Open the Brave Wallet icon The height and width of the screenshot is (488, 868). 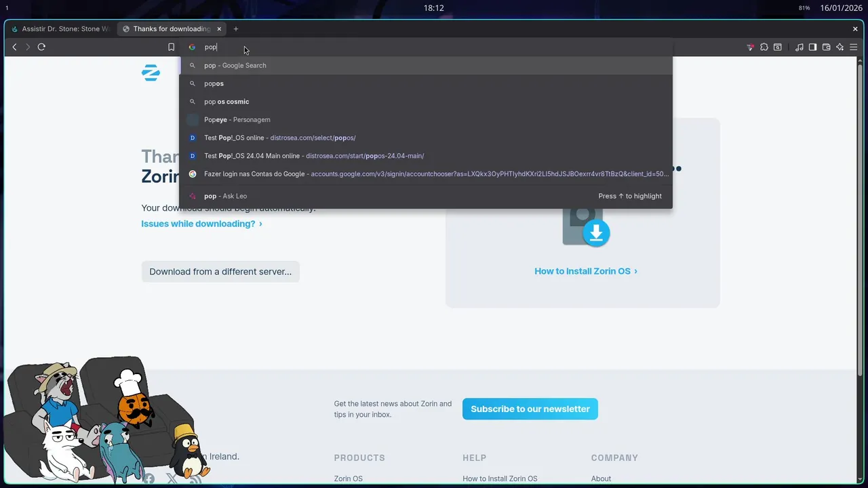coord(826,47)
